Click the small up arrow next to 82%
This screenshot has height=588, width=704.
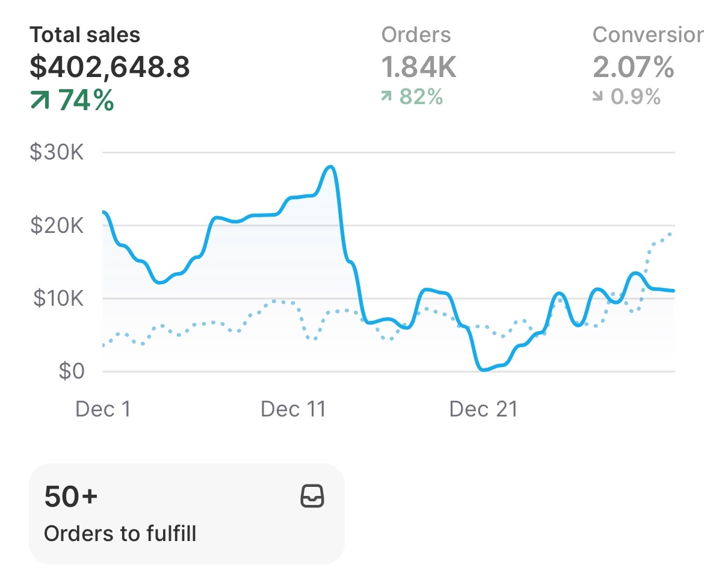click(387, 96)
